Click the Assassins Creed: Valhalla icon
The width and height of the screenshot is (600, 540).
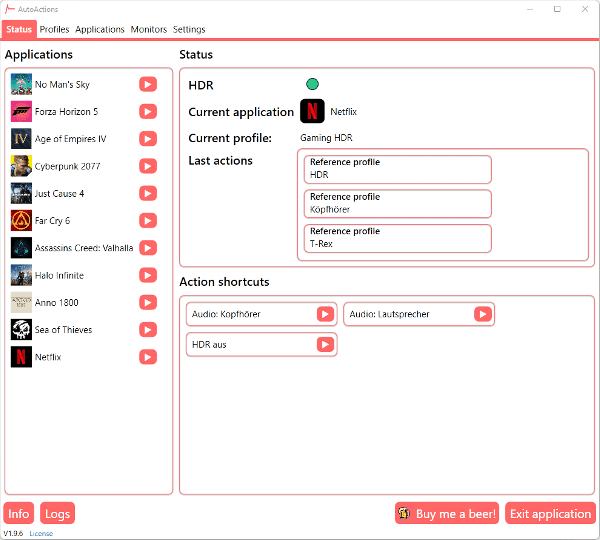[x=21, y=248]
